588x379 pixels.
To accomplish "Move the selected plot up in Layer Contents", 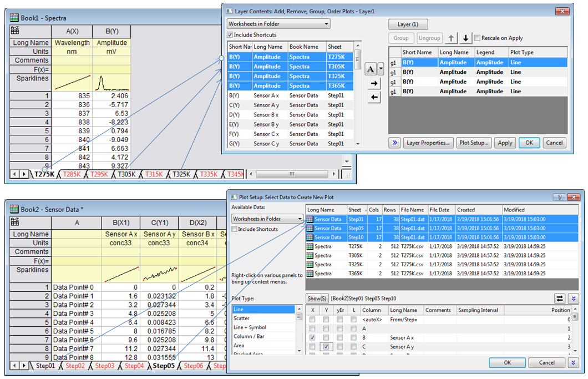I will tap(452, 38).
